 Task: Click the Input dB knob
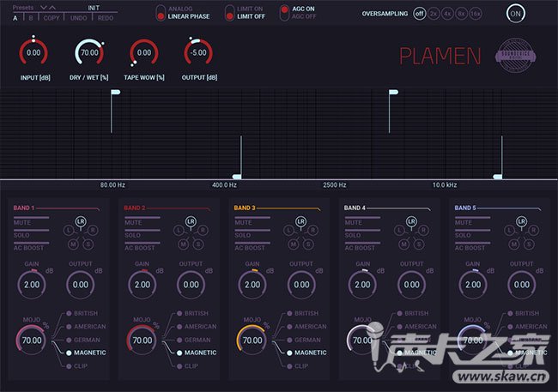33,52
